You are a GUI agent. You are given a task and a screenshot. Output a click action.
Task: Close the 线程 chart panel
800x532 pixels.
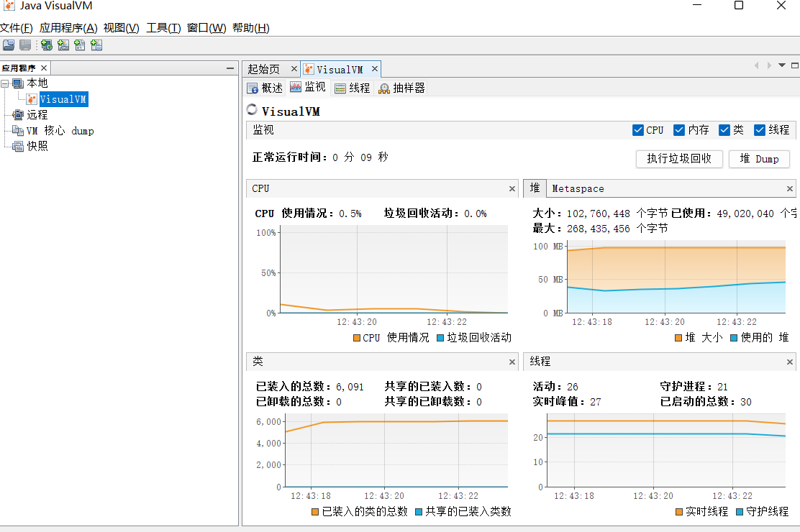pyautogui.click(x=790, y=362)
